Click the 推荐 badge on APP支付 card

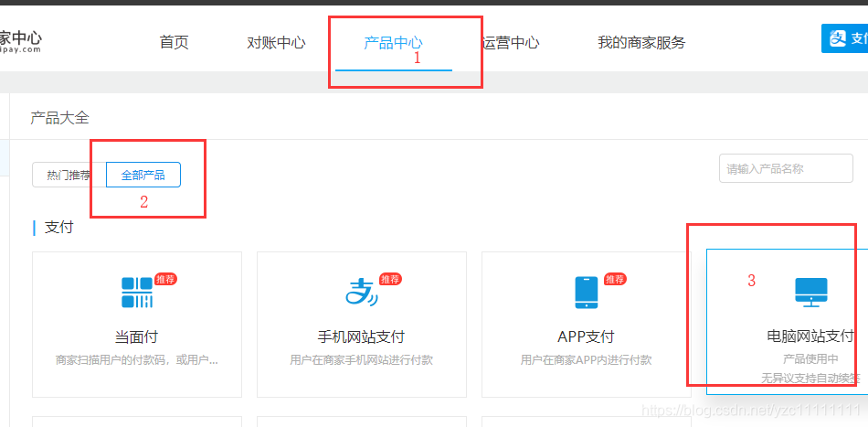[x=615, y=279]
